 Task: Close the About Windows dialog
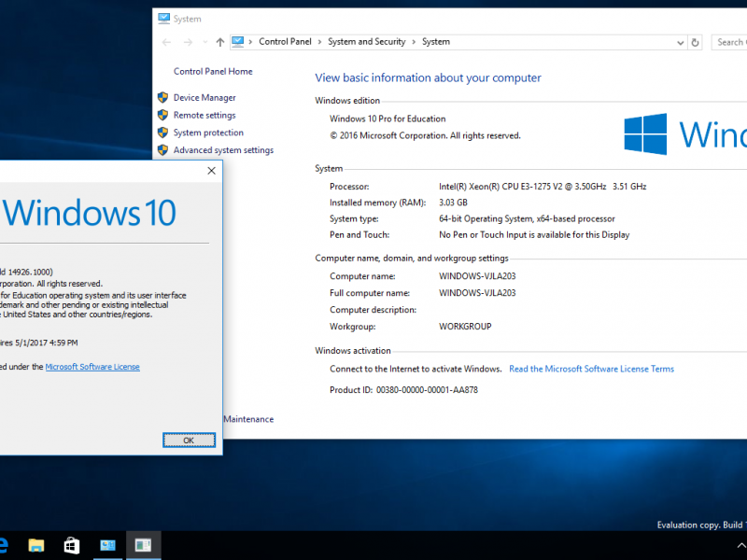pyautogui.click(x=212, y=171)
